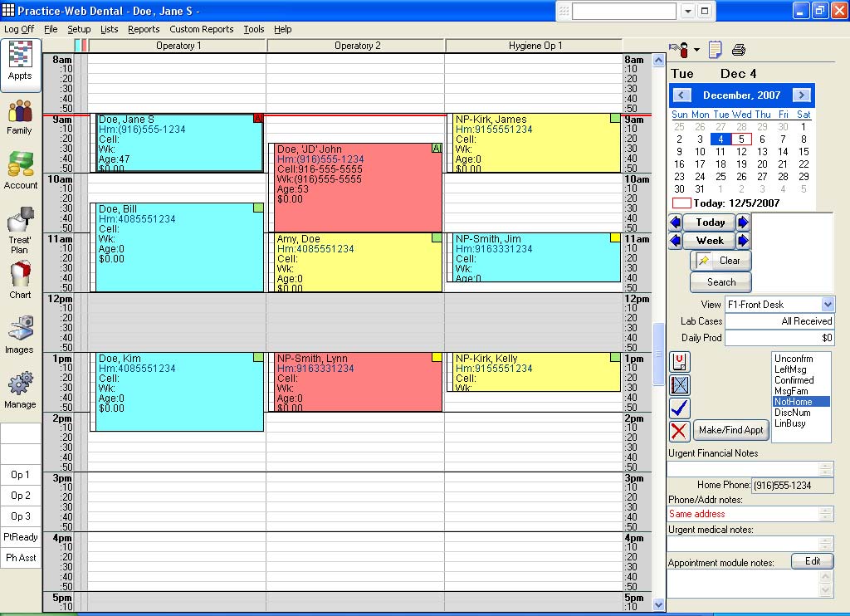Image resolution: width=850 pixels, height=616 pixels.
Task: Toggle the Op 1 operatory view
Action: (x=20, y=475)
